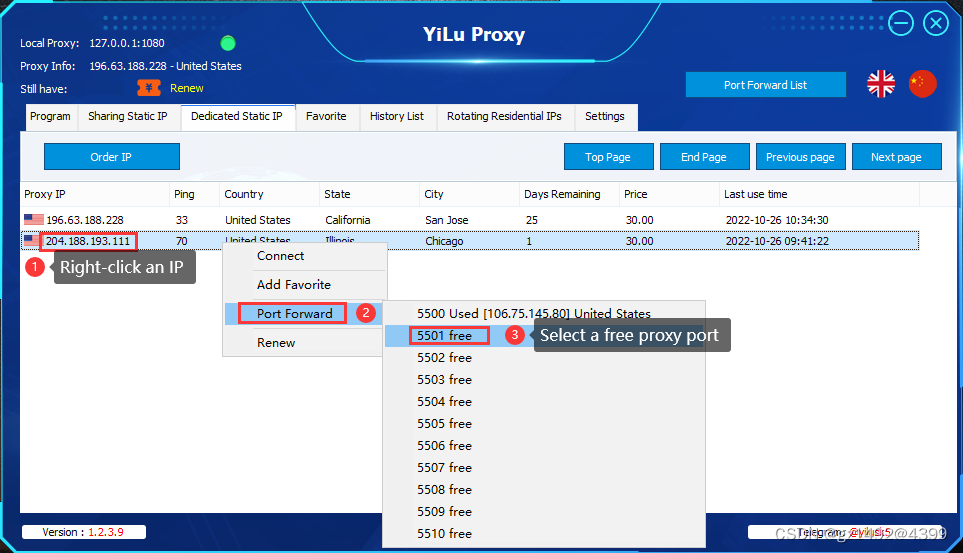Go to the Next page
This screenshot has height=553, width=963.
click(897, 157)
